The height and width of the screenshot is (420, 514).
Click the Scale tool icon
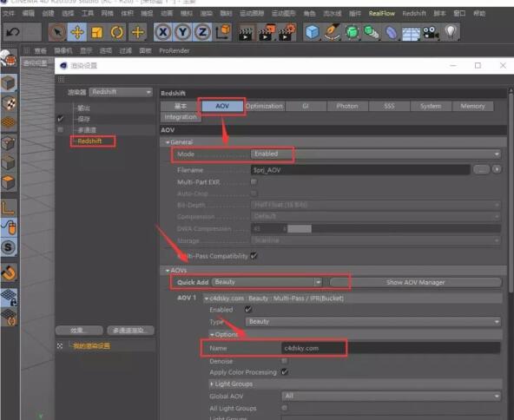point(97,32)
